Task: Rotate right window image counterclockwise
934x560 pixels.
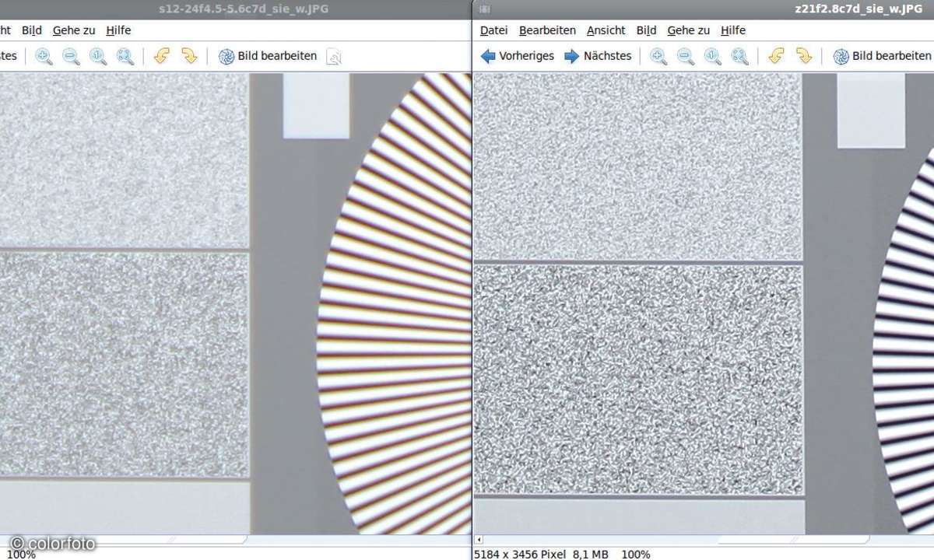Action: 777,56
